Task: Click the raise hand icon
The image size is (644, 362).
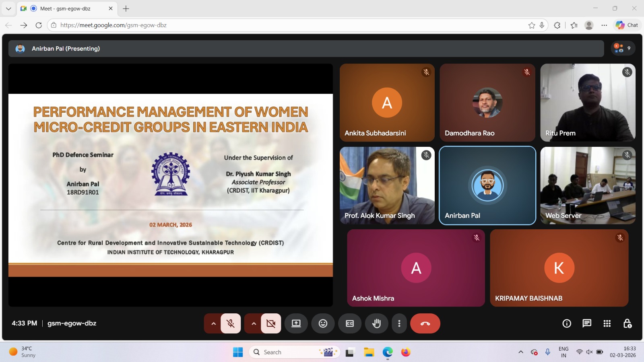Action: point(376,323)
